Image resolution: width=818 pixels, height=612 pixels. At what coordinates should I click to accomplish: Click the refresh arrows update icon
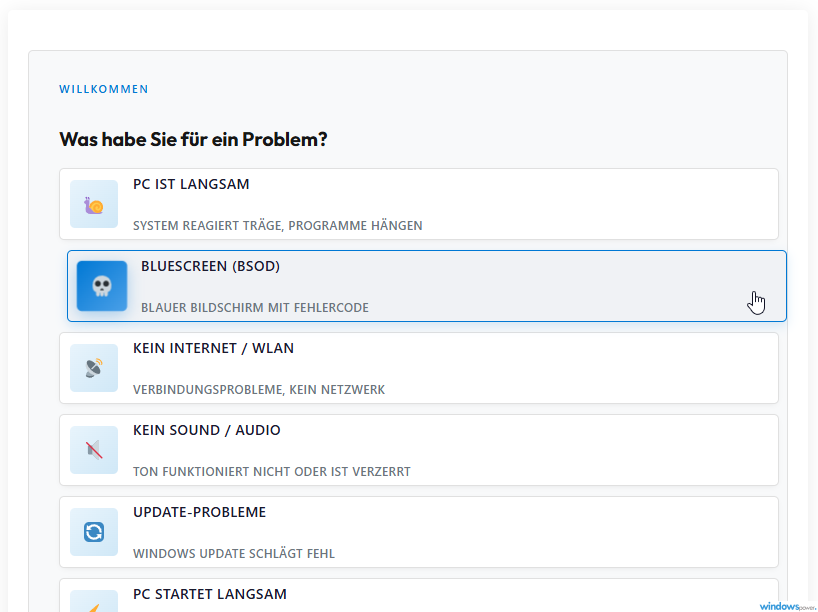[x=94, y=532]
